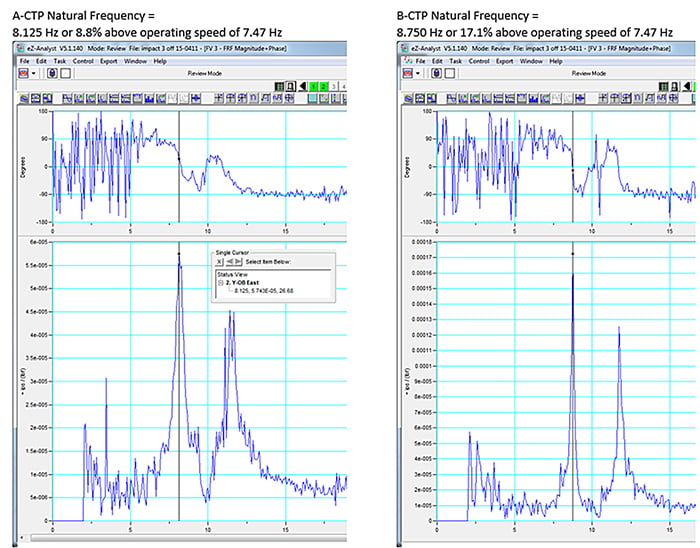Open File menu in left A-CTP window
Viewport: 700px width, 548px height.
coord(25,61)
